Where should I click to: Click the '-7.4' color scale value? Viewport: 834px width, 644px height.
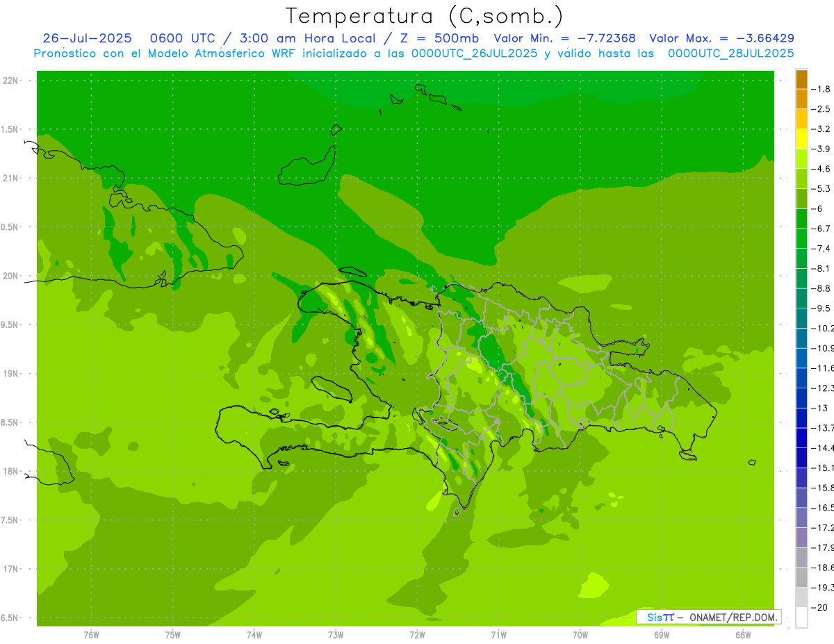point(821,249)
